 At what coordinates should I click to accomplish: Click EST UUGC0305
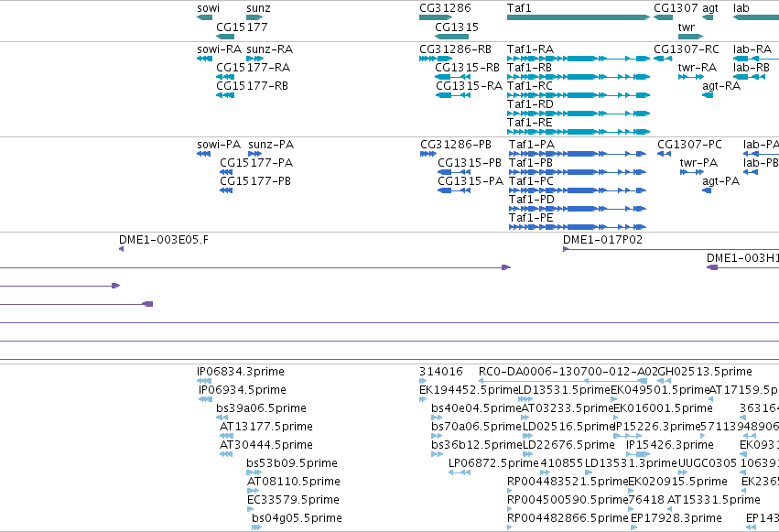coord(707,463)
